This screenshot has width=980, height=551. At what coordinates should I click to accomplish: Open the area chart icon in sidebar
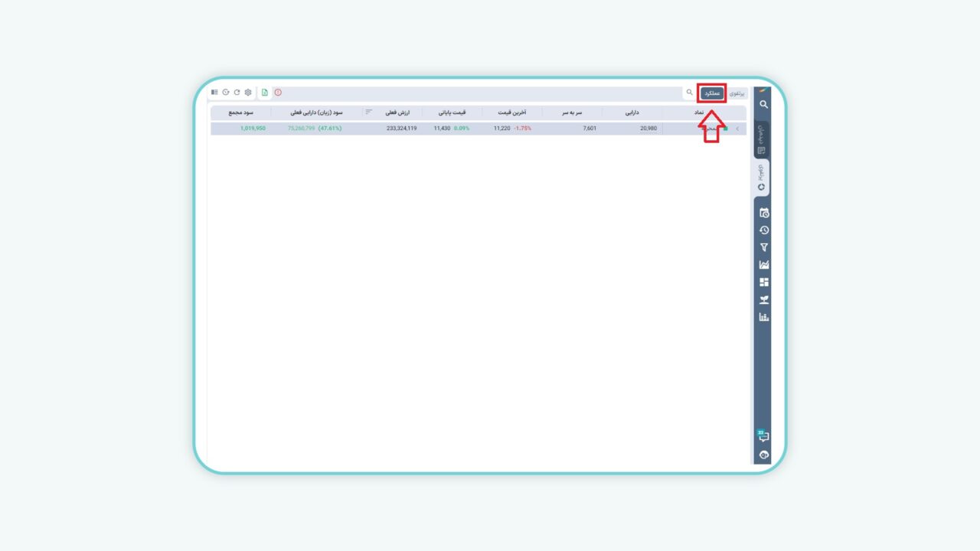pyautogui.click(x=763, y=265)
